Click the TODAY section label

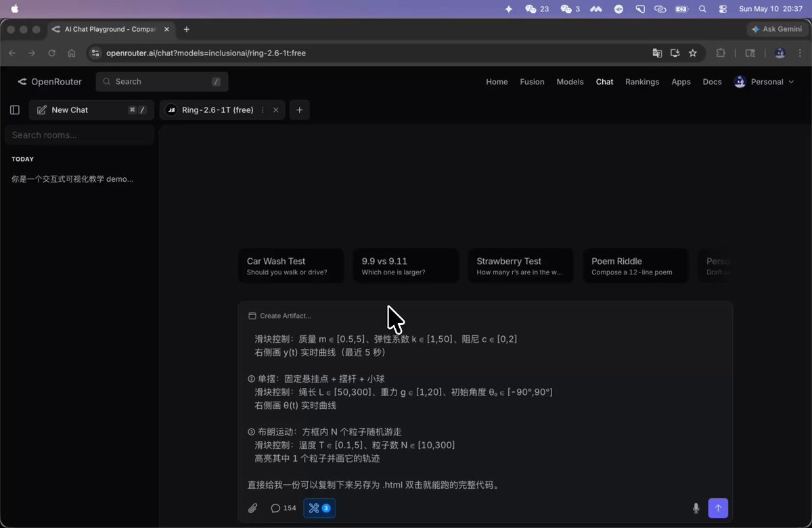tap(22, 160)
